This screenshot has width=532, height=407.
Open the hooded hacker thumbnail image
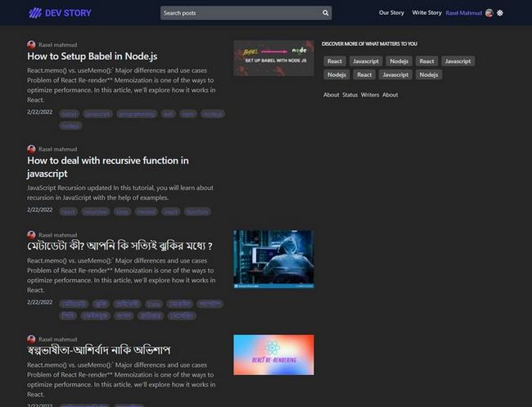coord(273,259)
